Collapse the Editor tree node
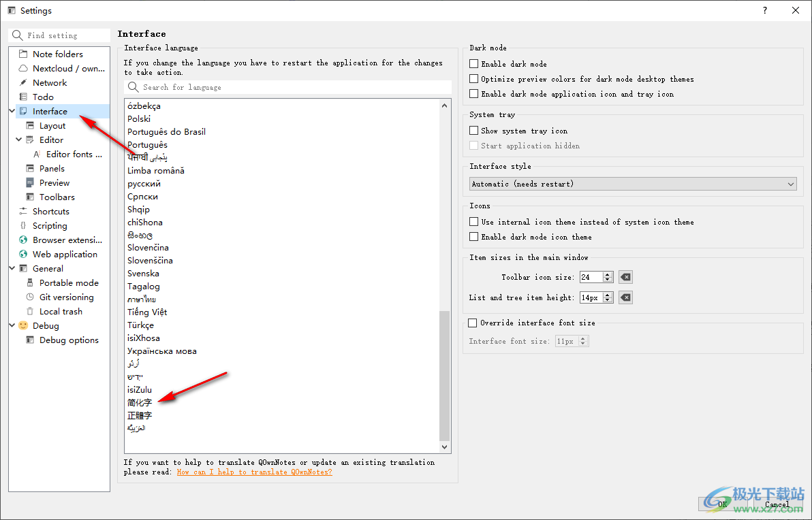This screenshot has width=812, height=520. [x=19, y=140]
